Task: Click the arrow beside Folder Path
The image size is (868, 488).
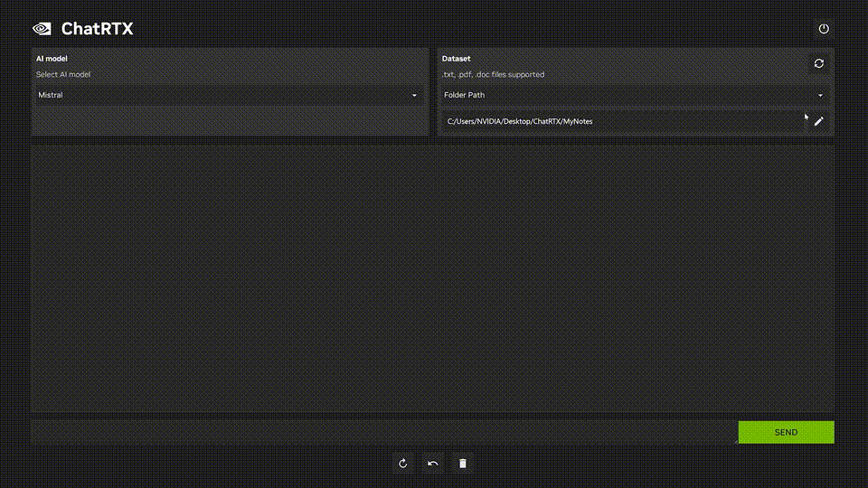Action: [x=820, y=95]
